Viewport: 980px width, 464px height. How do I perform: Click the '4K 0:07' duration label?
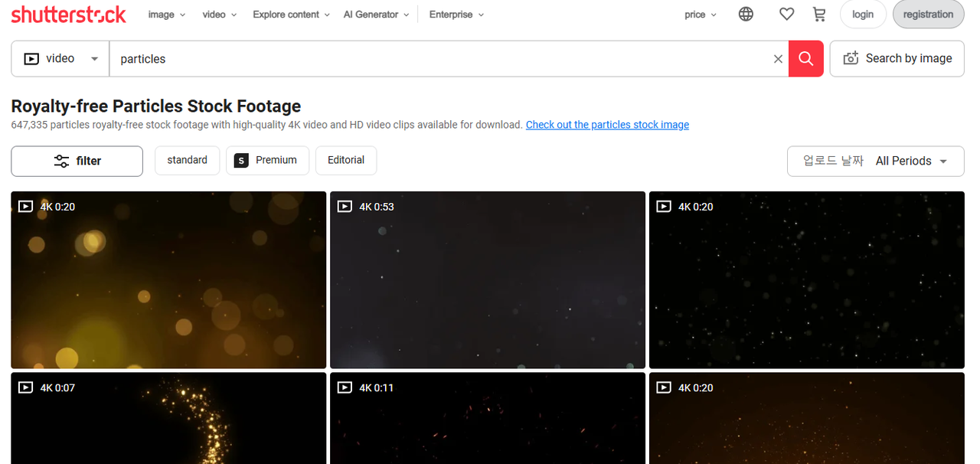(x=57, y=387)
